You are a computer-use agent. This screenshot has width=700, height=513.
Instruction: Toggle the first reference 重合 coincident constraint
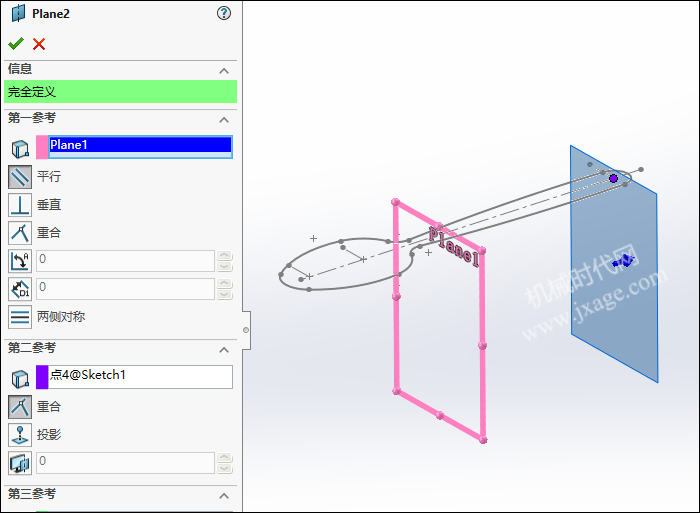tap(20, 233)
